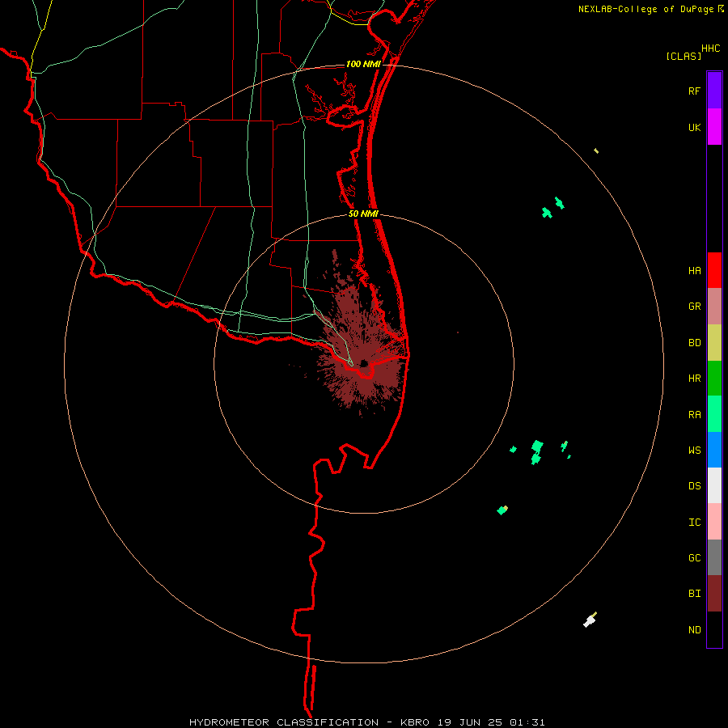The height and width of the screenshot is (728, 728).
Task: Click the black radar site dot at center
Action: [364, 363]
